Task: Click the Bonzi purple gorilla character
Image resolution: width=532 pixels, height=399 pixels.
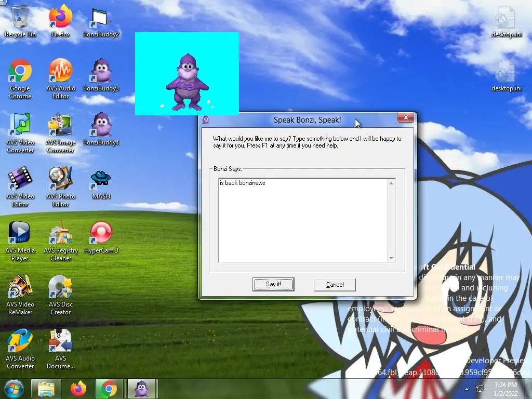Action: pos(187,82)
